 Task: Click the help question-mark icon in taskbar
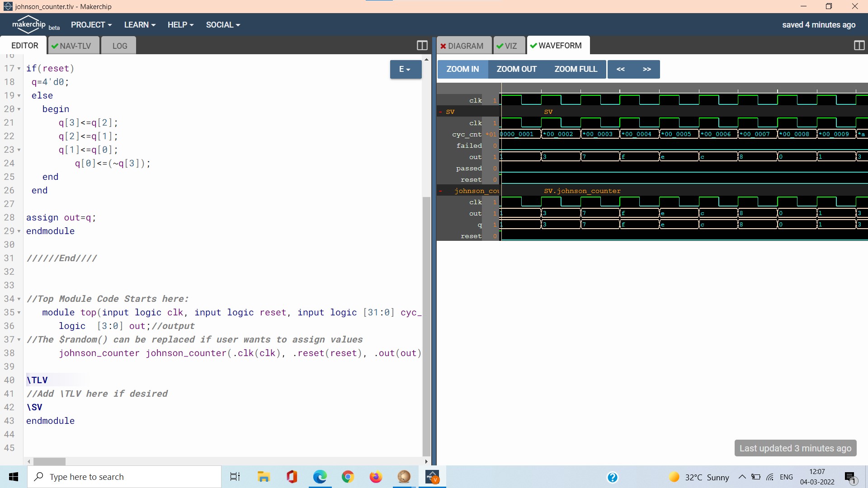[x=613, y=477]
